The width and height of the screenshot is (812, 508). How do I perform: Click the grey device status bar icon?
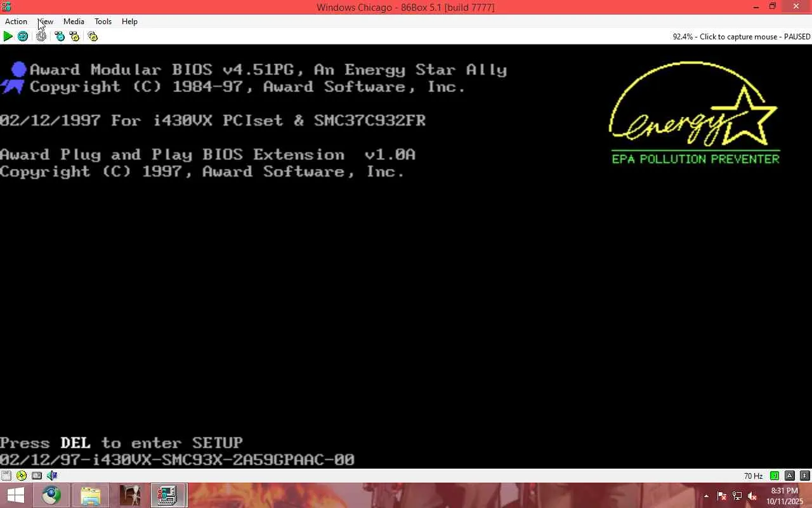tap(37, 476)
